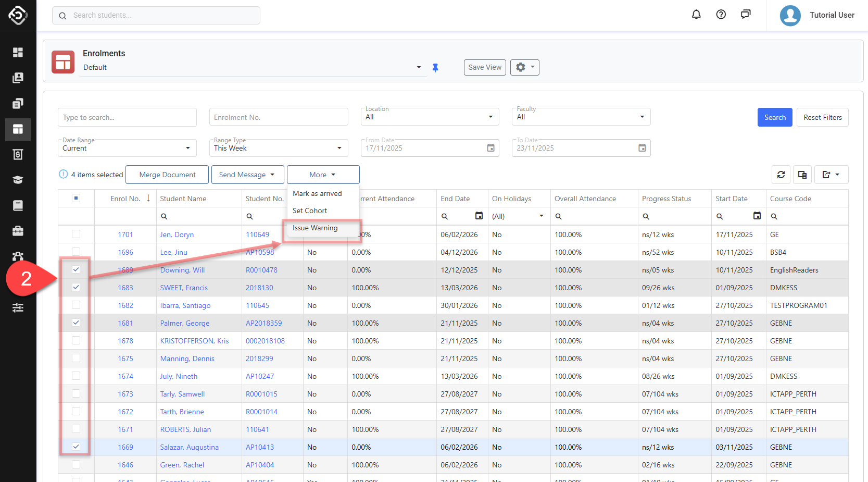Click the pin icon next to view selector
Image resolution: width=868 pixels, height=482 pixels.
[435, 68]
